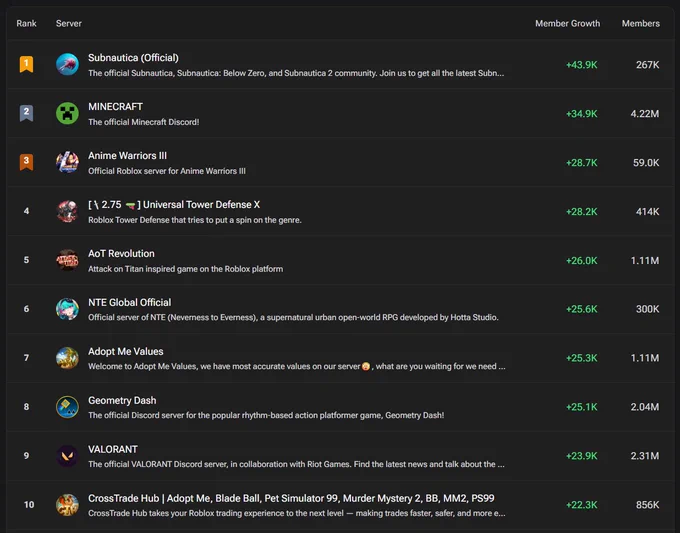The image size is (680, 533).
Task: Click the Geometry Dash server avatar
Action: (x=67, y=407)
